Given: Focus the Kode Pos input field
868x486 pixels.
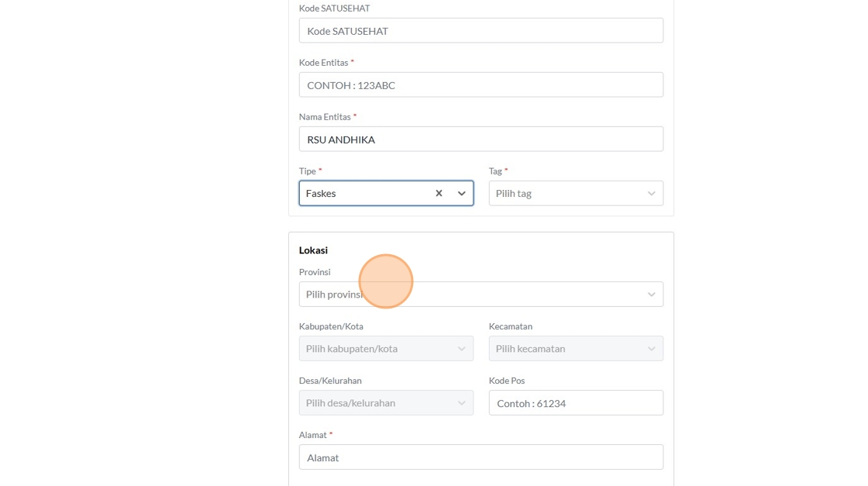Looking at the screenshot, I should click(x=575, y=403).
